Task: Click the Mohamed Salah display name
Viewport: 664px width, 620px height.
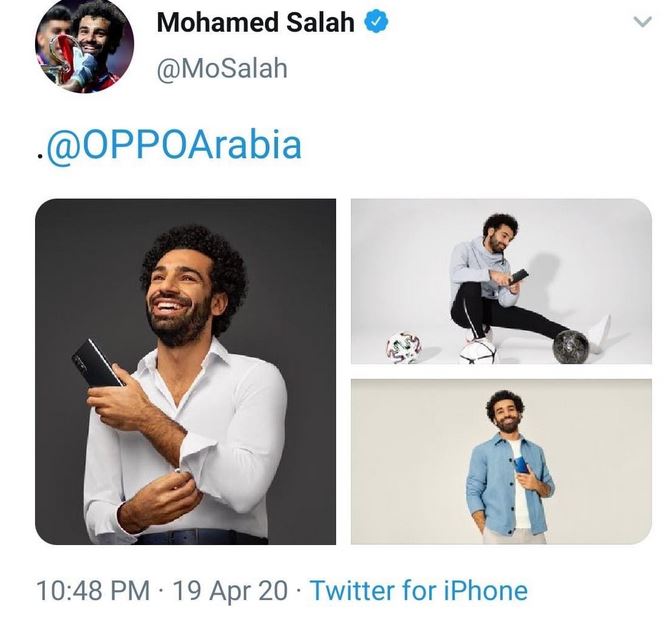Action: pos(255,22)
